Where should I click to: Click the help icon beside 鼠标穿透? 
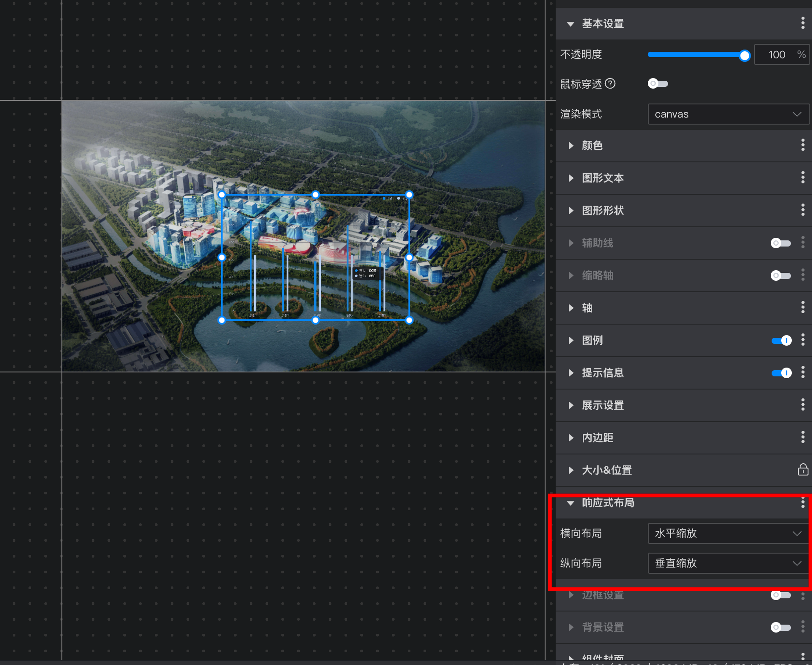tap(610, 83)
